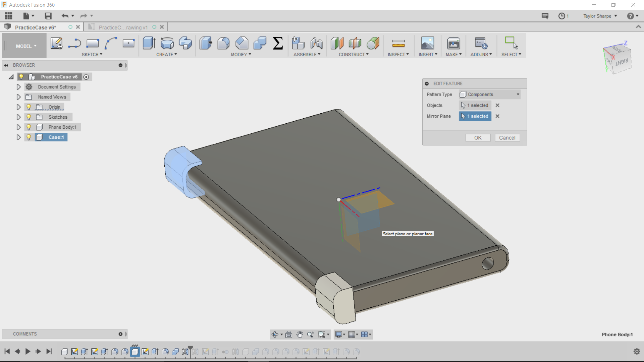The image size is (644, 362).
Task: Click Cancel to discard edit feature
Action: 507,137
